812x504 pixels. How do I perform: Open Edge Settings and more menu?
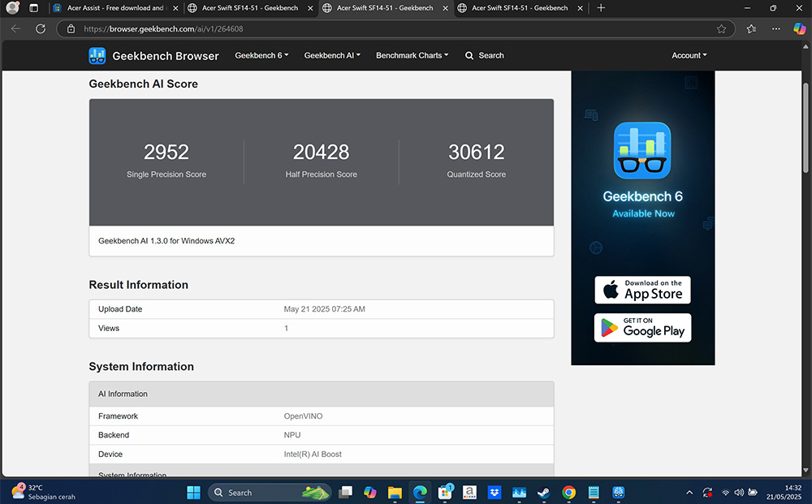(775, 29)
